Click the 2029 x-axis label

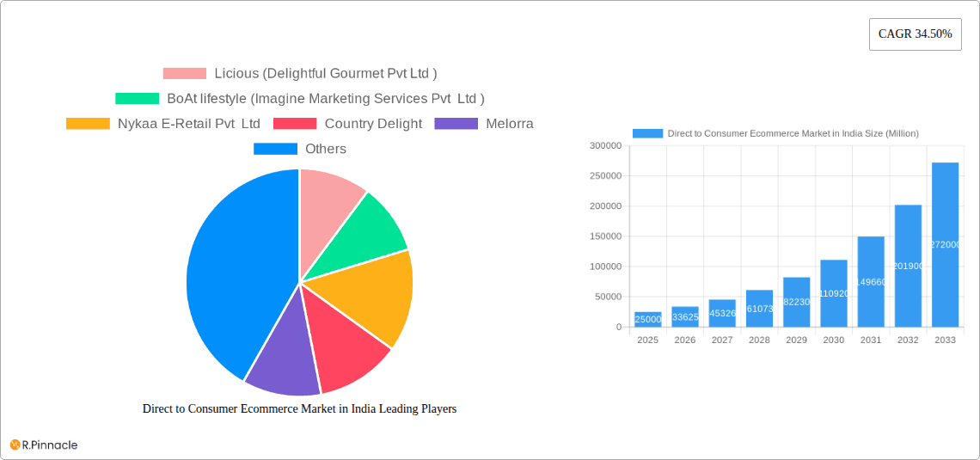pos(797,340)
